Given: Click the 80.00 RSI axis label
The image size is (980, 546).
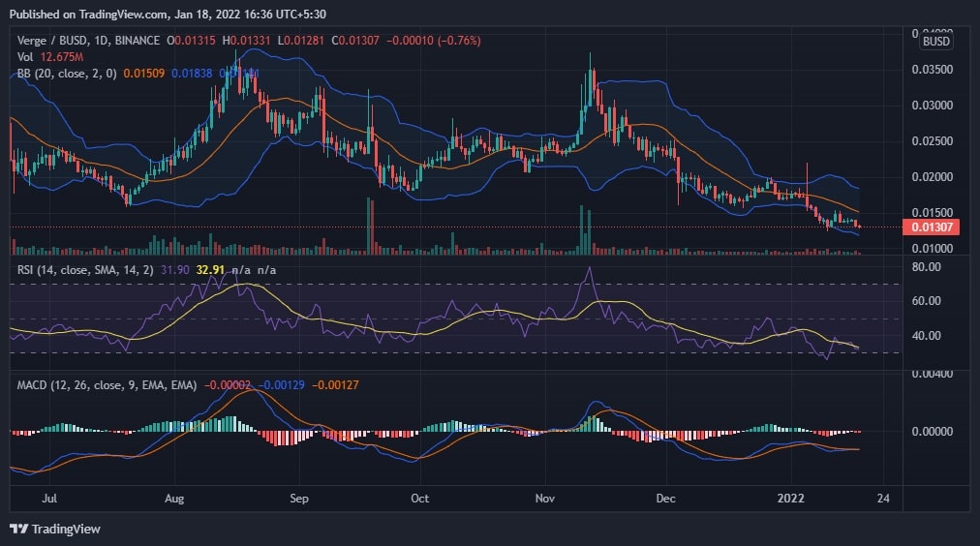Looking at the screenshot, I should coord(926,267).
